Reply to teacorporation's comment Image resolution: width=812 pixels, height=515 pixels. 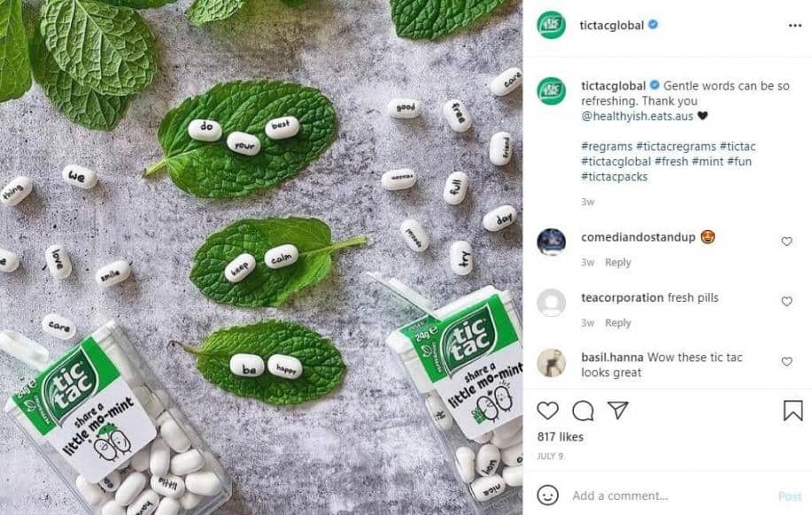(618, 323)
